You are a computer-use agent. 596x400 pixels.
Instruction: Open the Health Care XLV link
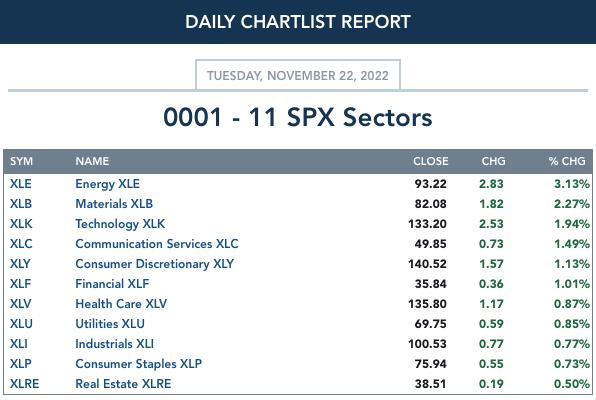point(121,304)
